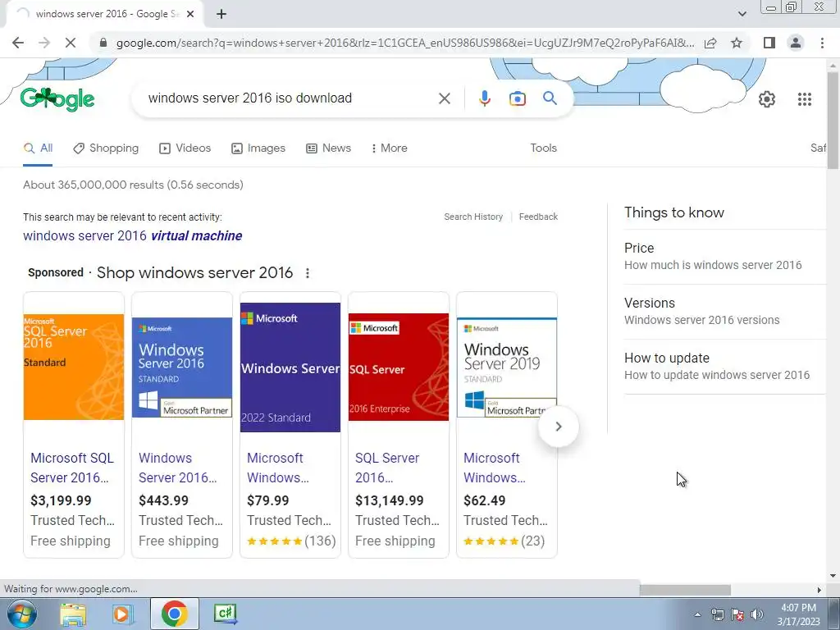Open Microsoft Windows $62.49 product link
This screenshot has width=840, height=630.
[x=495, y=468]
